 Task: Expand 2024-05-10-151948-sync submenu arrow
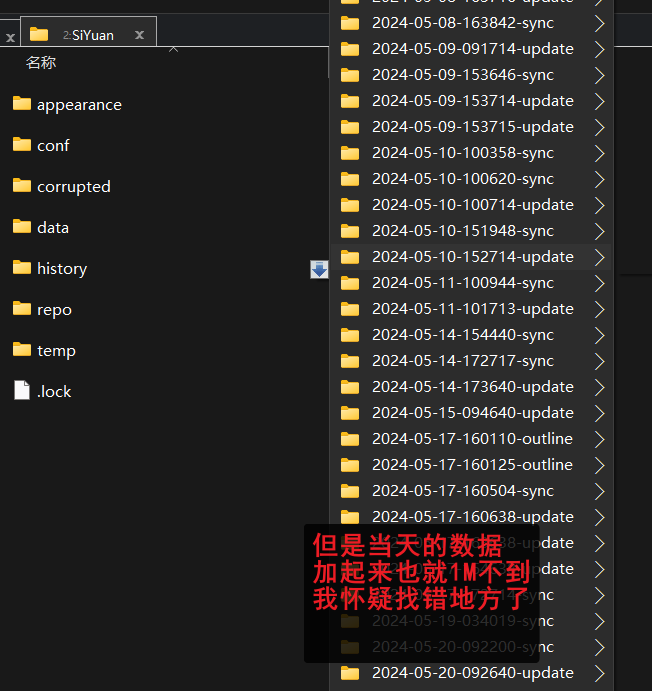[x=599, y=231]
